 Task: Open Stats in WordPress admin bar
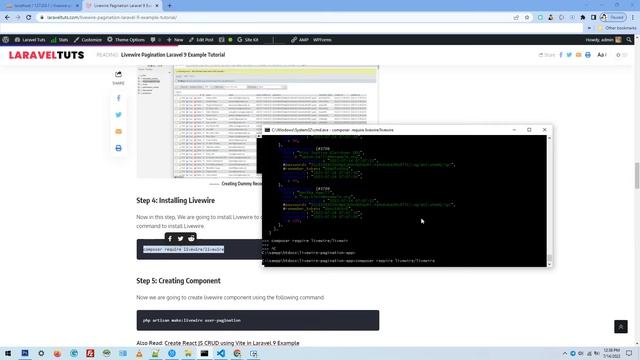[60, 40]
